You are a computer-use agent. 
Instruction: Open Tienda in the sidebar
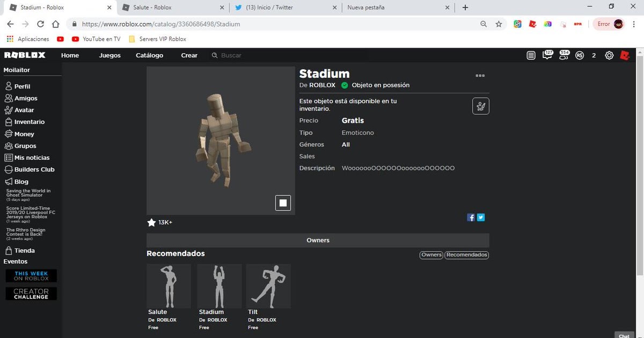tap(20, 251)
